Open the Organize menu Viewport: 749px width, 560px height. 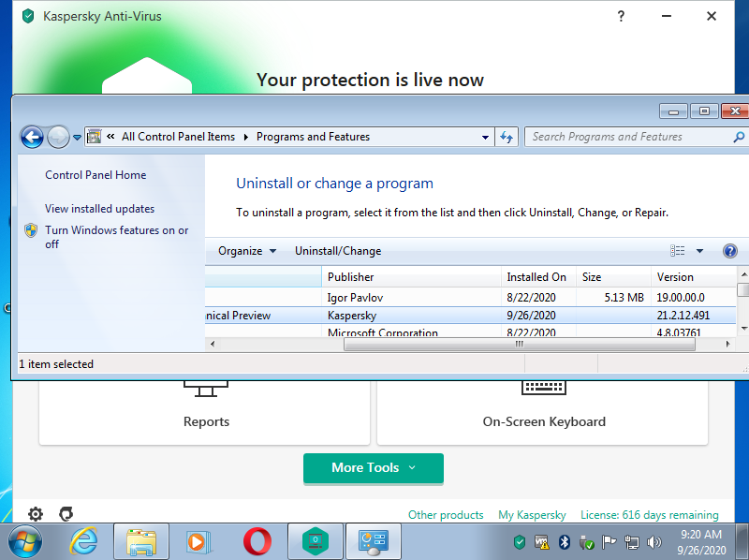click(247, 251)
